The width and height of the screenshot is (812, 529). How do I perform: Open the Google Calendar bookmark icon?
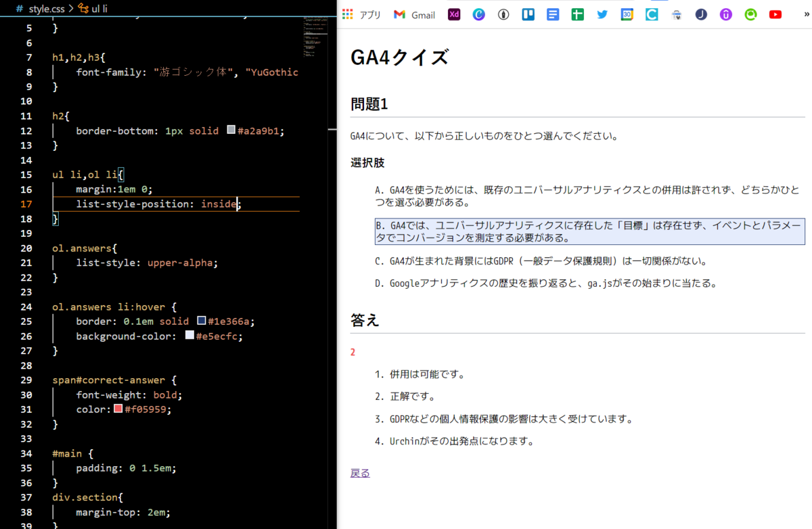pos(627,14)
